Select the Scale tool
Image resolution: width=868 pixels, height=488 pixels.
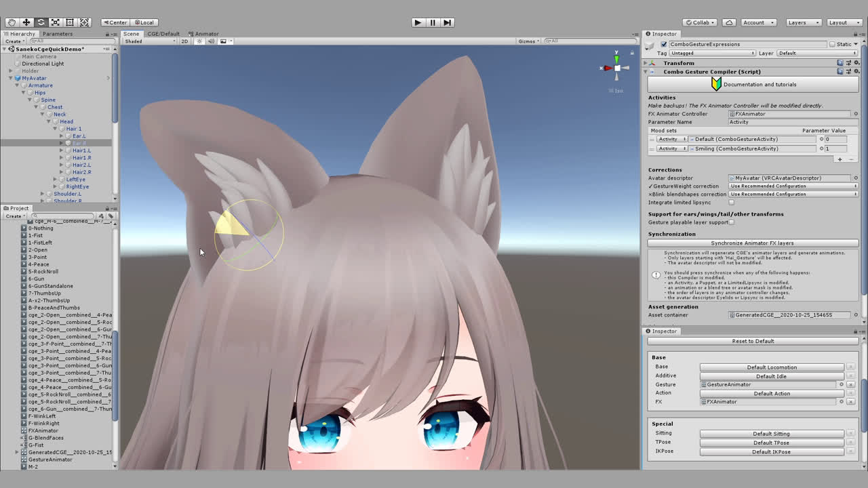pyautogui.click(x=56, y=22)
